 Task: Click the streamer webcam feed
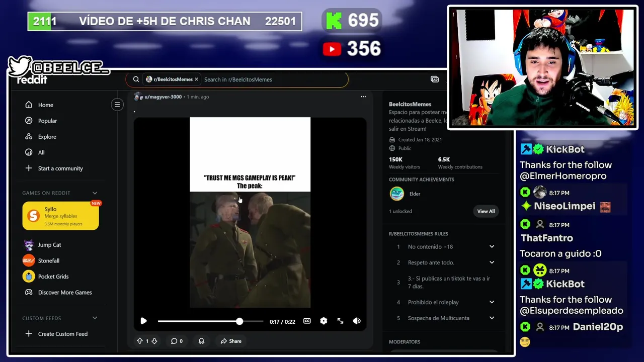click(x=542, y=67)
